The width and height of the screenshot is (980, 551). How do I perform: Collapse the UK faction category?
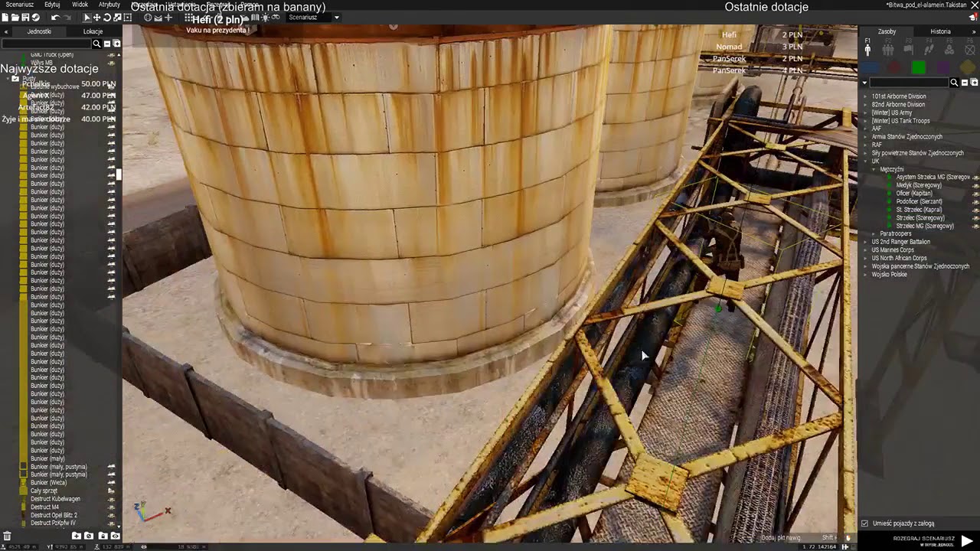(865, 161)
